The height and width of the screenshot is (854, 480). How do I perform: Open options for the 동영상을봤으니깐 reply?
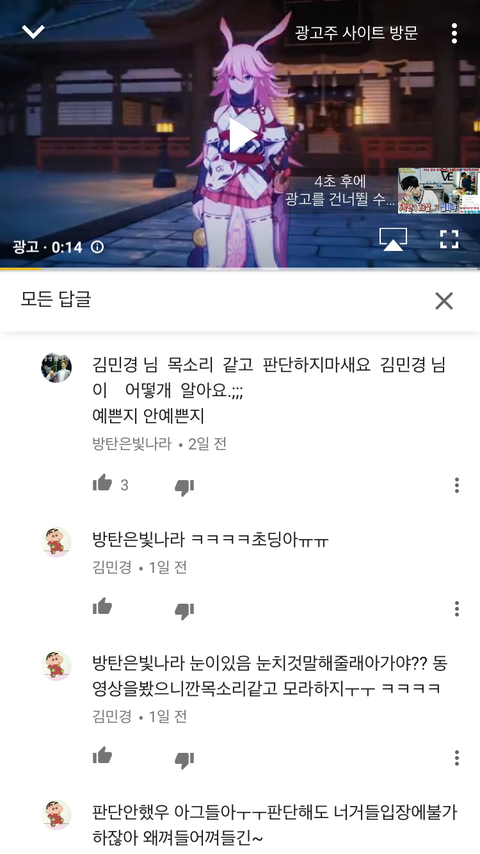point(457,758)
